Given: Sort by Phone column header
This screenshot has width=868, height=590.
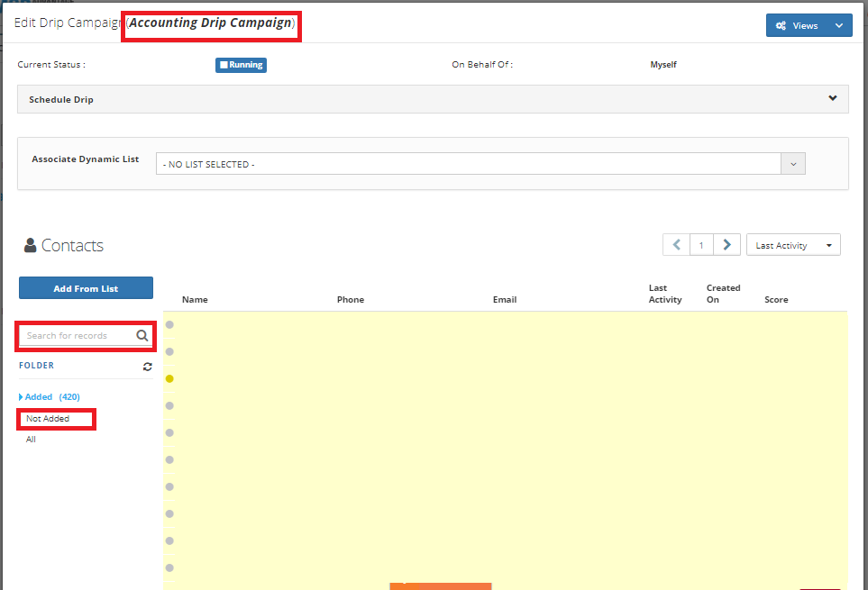Looking at the screenshot, I should click(x=351, y=299).
